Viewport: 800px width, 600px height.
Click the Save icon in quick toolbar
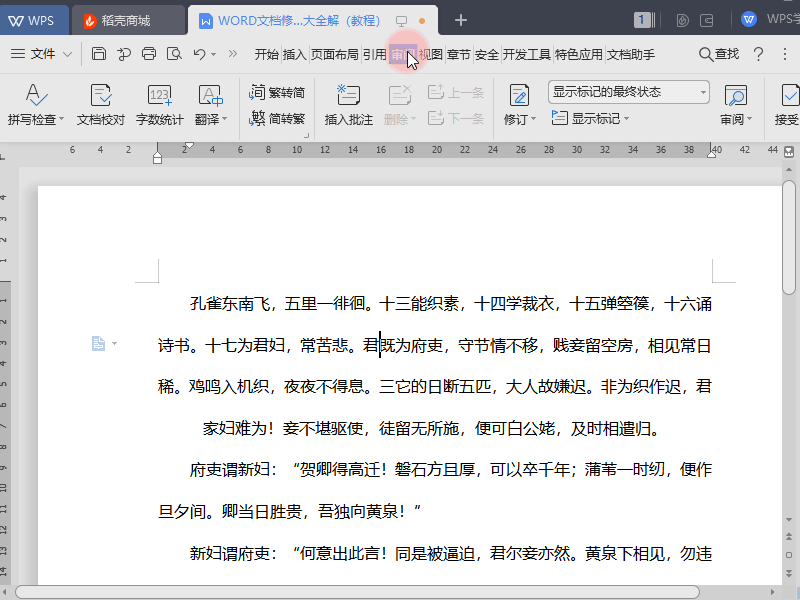[x=98, y=54]
